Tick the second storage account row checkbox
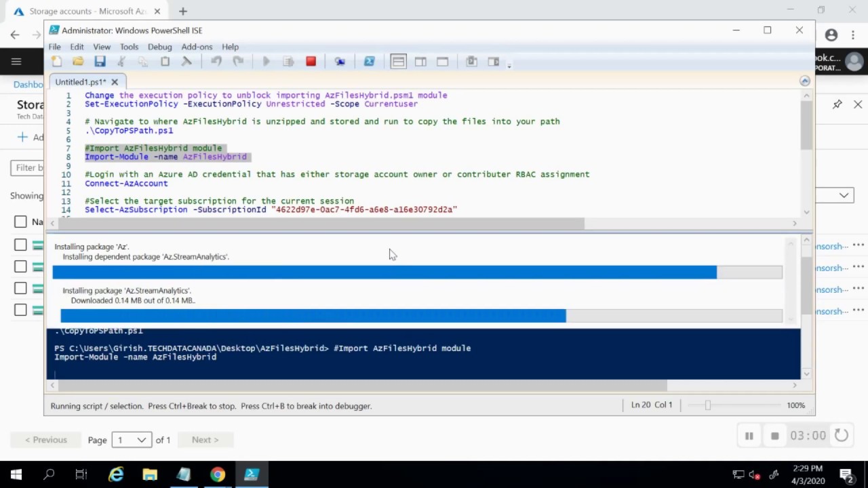Screen dimensions: 868x488 (20, 266)
